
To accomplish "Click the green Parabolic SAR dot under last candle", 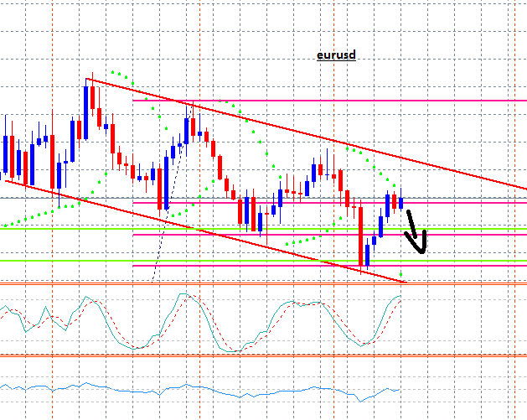I will tap(401, 275).
